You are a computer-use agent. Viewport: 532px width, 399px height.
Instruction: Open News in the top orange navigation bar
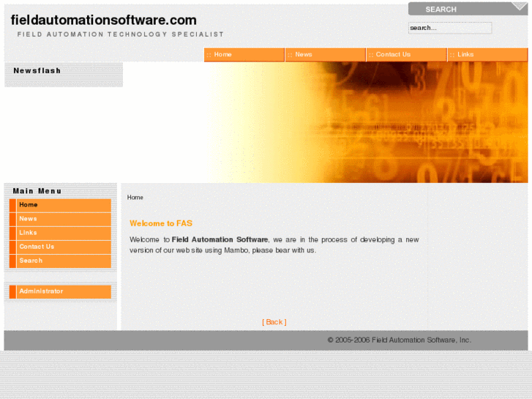(325, 55)
